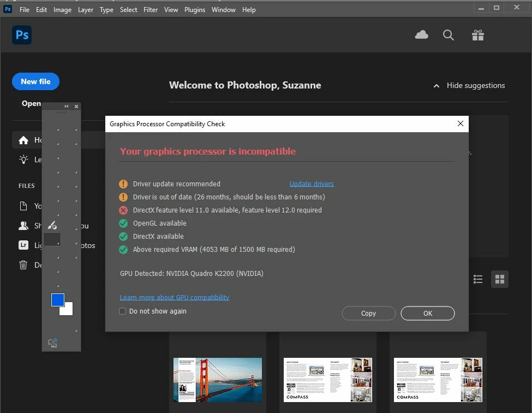Click the dark selected tool slot in toolbar
This screenshot has width=532, height=413.
tap(52, 239)
